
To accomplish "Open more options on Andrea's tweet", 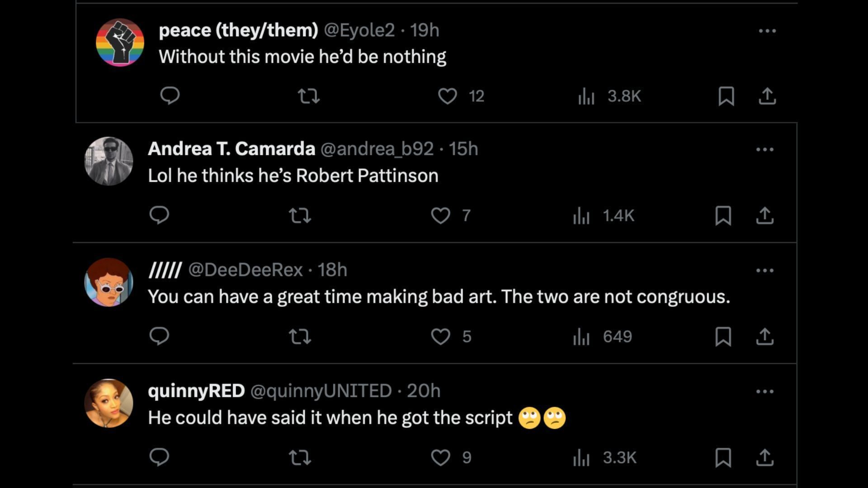I will 764,150.
